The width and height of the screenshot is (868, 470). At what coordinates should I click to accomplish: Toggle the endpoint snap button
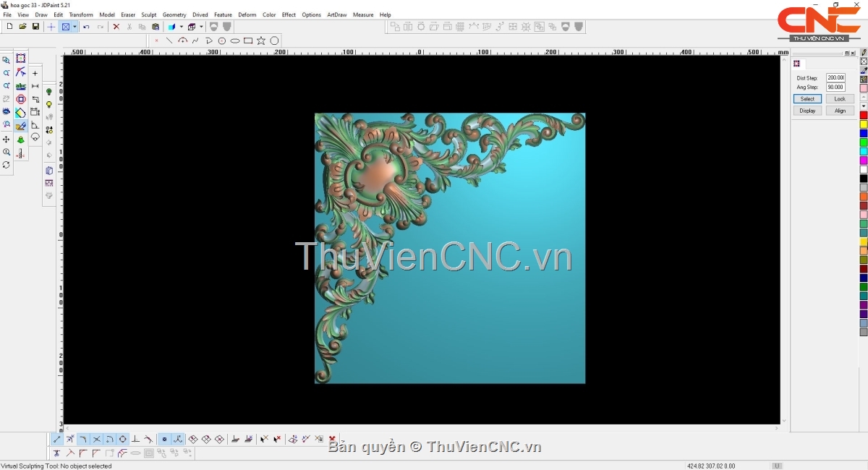tap(57, 439)
